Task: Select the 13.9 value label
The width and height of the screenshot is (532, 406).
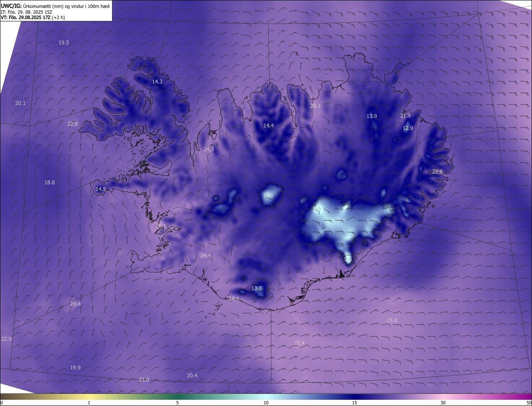Action: (x=372, y=116)
